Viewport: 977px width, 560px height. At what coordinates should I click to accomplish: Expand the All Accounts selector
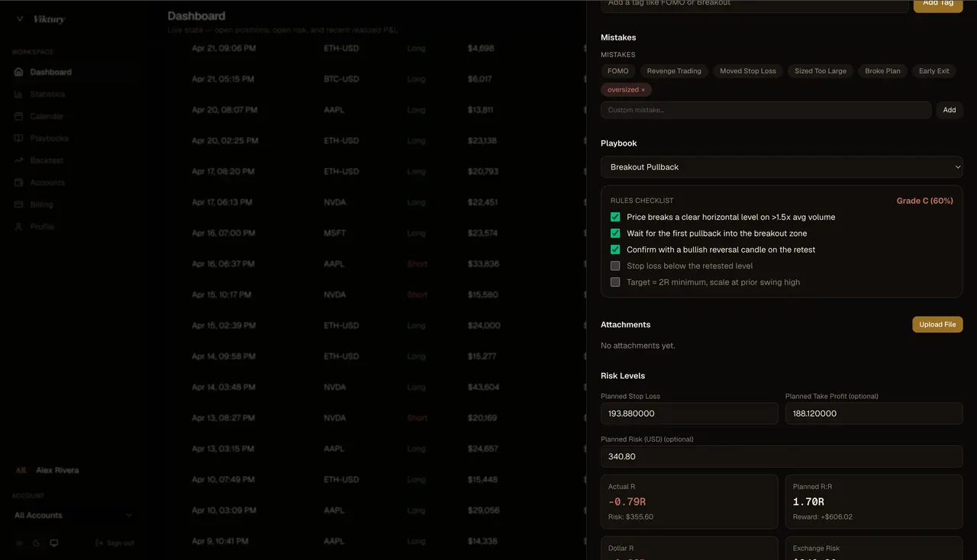click(x=73, y=516)
